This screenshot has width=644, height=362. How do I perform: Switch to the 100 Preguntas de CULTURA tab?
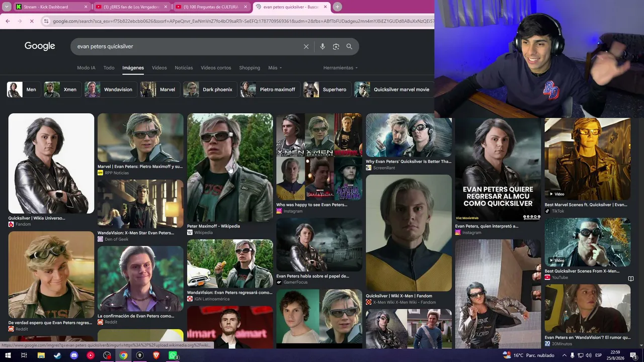tap(212, 7)
